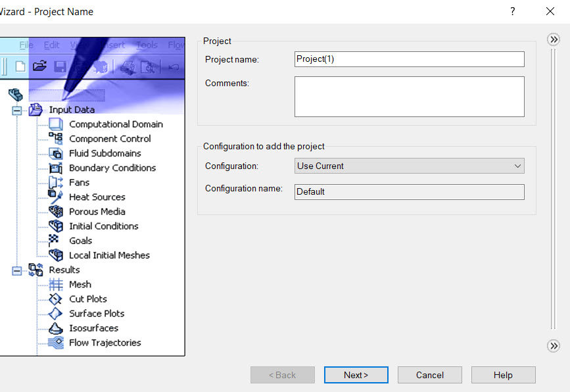Collapse the Input Data tree node
The width and height of the screenshot is (570, 392).
pyautogui.click(x=16, y=110)
